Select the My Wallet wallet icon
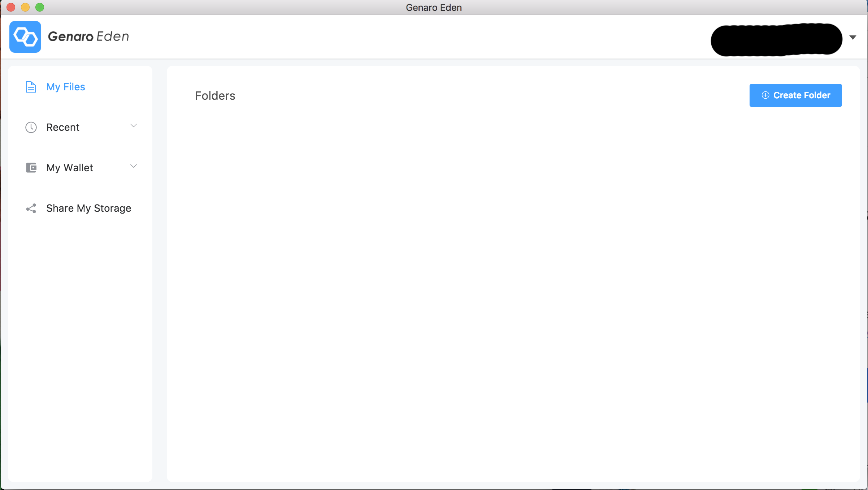The width and height of the screenshot is (868, 490). pyautogui.click(x=30, y=167)
